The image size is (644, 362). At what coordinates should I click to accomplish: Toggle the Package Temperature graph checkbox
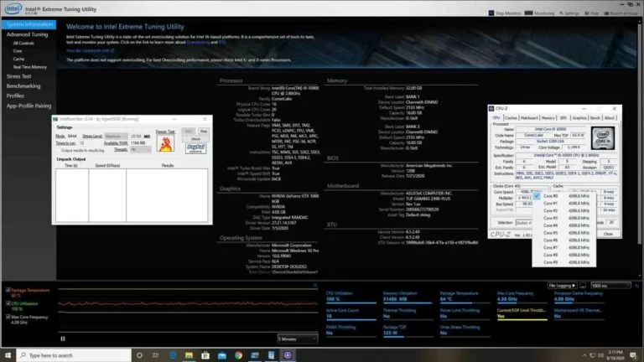point(8,290)
